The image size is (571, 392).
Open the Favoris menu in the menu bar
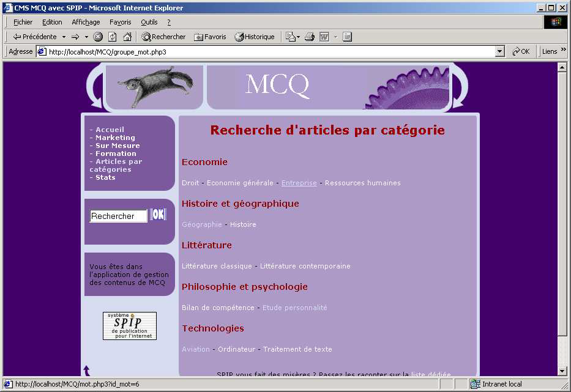(120, 22)
